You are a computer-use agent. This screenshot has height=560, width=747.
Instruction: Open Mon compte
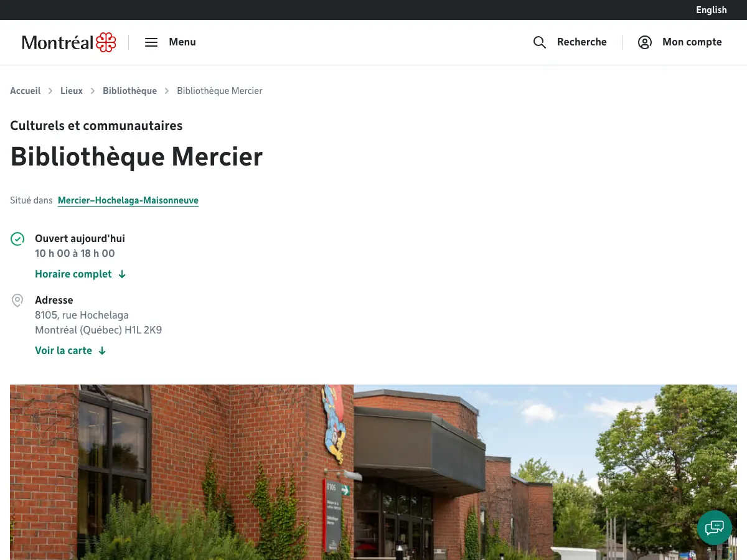(x=692, y=42)
